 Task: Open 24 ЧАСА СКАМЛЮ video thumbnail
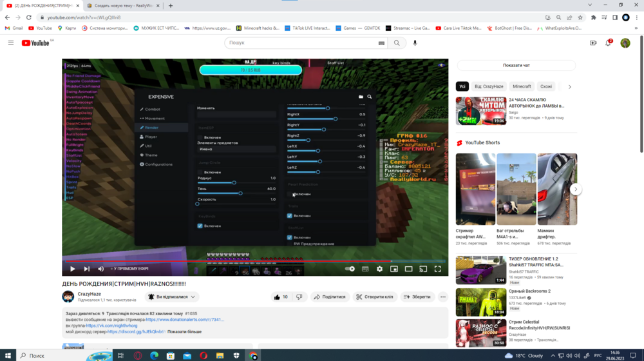[x=481, y=111]
